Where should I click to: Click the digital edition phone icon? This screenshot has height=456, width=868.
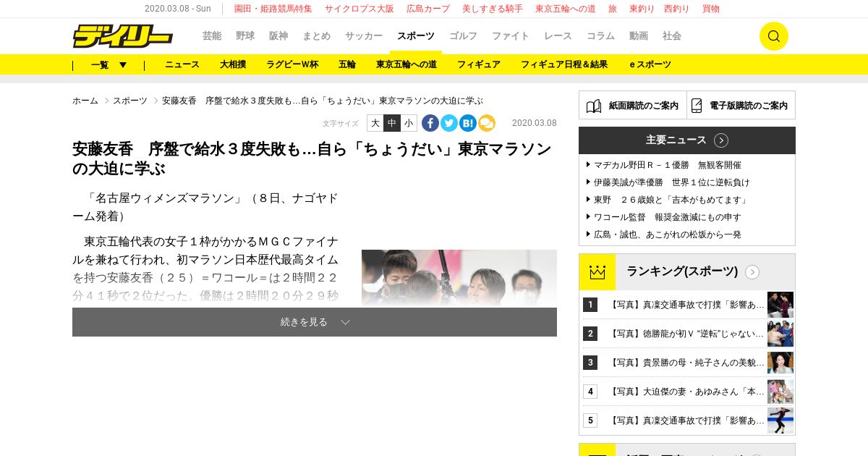point(697,106)
